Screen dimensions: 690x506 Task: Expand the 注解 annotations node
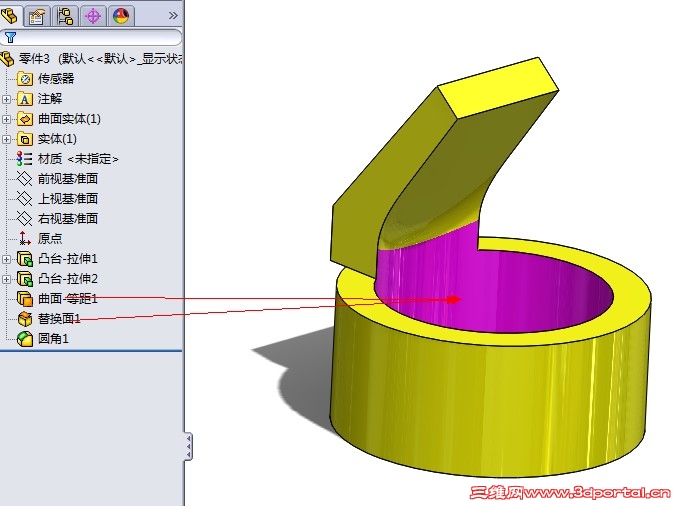[6, 99]
